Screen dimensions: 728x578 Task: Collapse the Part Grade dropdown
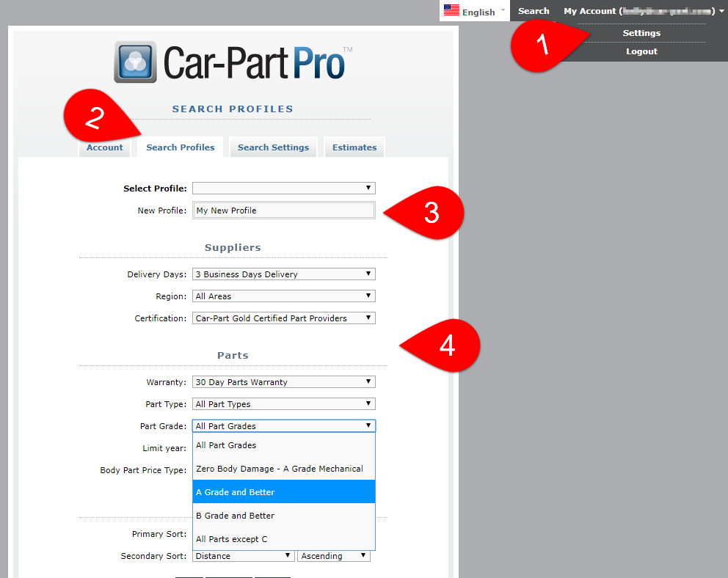click(284, 426)
